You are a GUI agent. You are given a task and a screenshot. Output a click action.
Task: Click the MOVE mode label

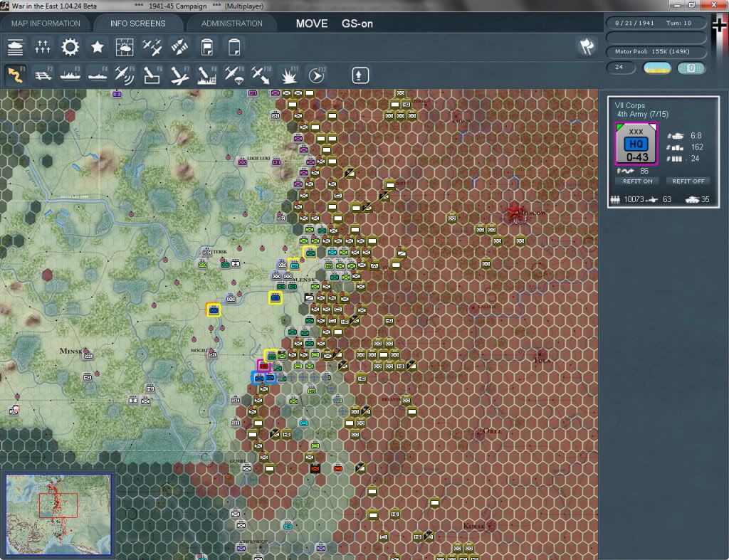click(312, 23)
